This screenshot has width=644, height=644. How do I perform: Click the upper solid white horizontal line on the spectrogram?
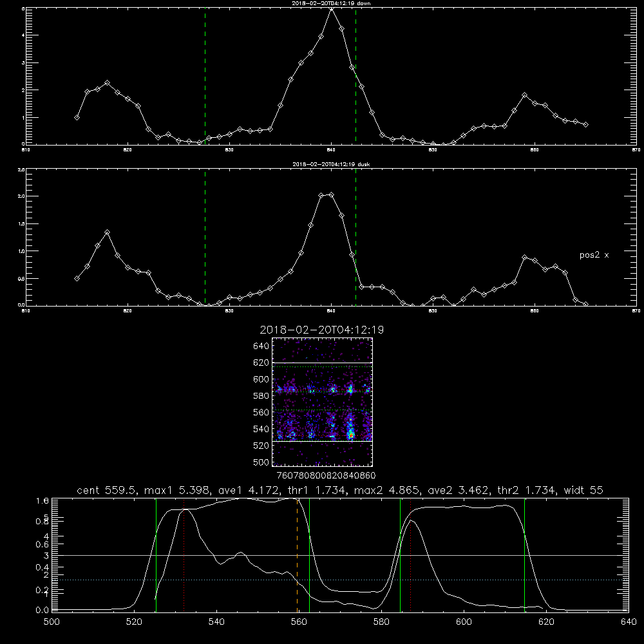[322, 363]
